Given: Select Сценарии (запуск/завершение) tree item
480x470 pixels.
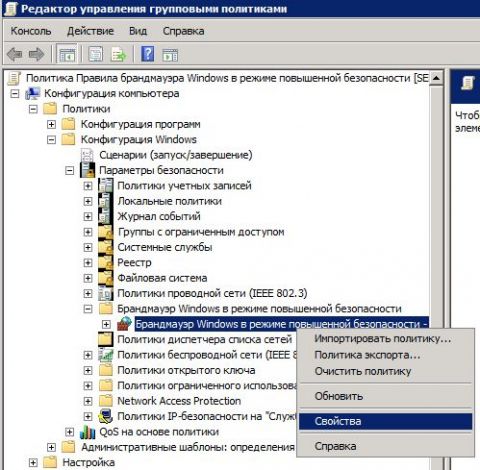Looking at the screenshot, I should point(176,155).
